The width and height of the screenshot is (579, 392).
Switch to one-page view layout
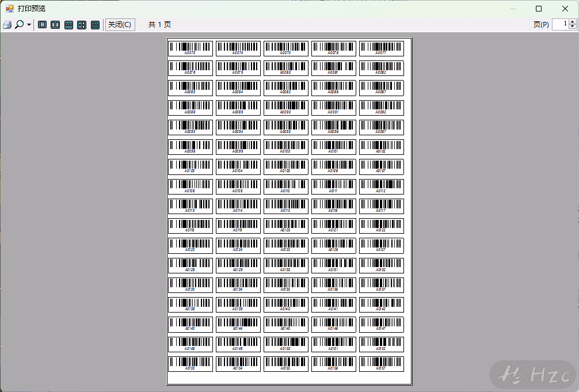(43, 25)
